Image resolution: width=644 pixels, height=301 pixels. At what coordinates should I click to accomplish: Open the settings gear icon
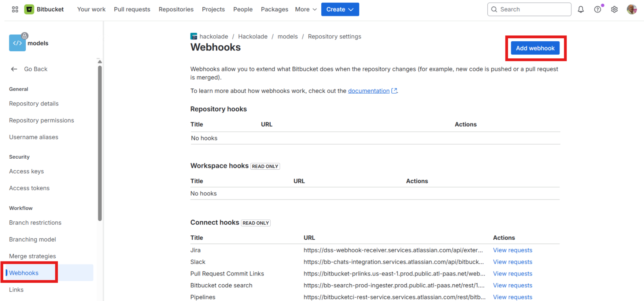tap(614, 9)
